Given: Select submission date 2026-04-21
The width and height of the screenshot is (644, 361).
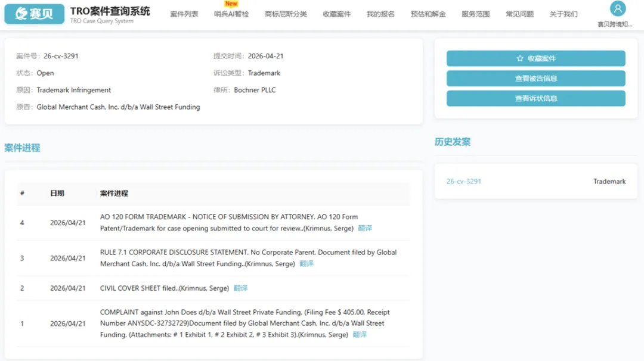Looking at the screenshot, I should (x=265, y=56).
